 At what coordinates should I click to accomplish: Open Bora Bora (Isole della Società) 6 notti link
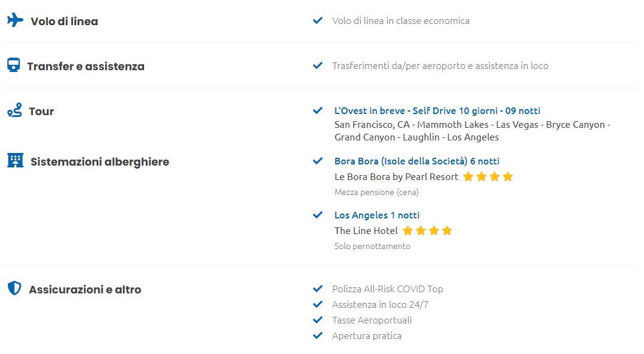[417, 161]
